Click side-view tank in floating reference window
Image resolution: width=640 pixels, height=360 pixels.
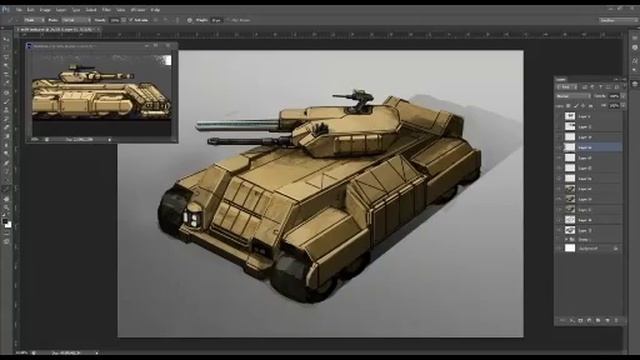(101, 93)
